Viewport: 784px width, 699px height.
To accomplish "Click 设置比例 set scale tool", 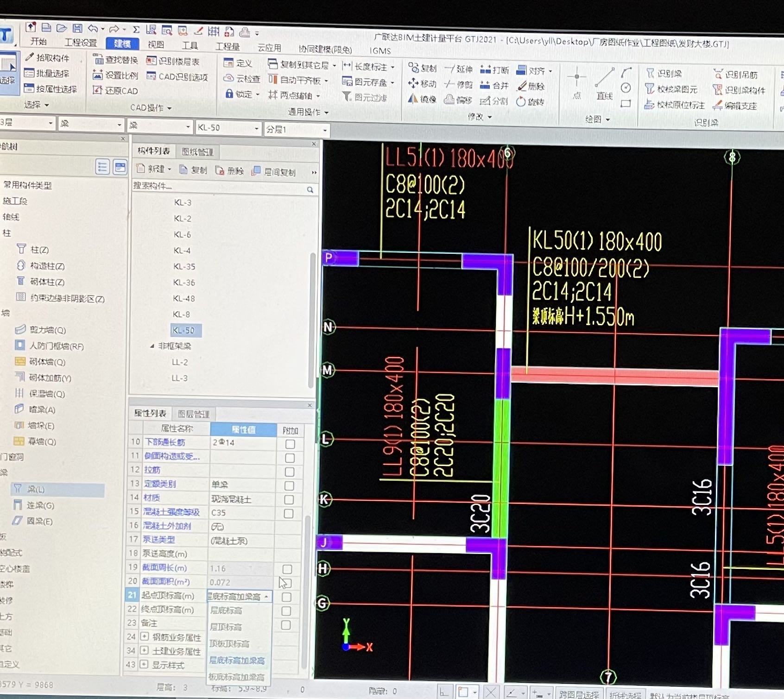I will (x=115, y=75).
